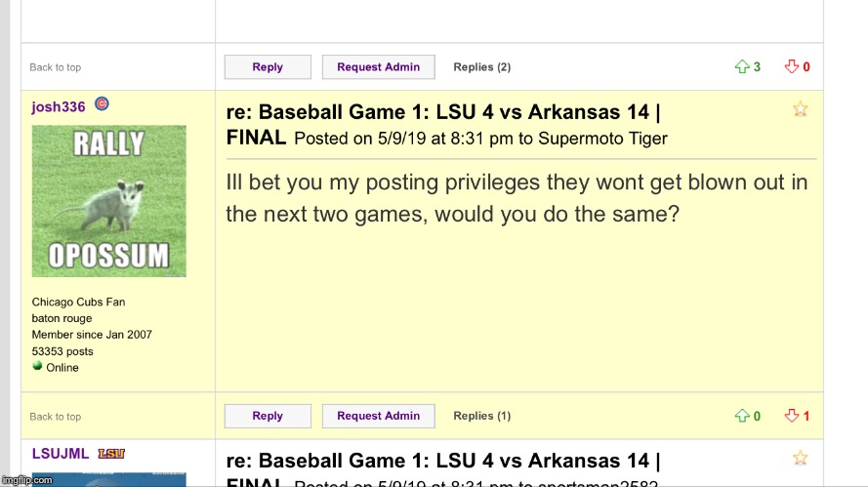The width and height of the screenshot is (868, 487).
Task: Expand Replies (2) list
Action: tap(481, 67)
